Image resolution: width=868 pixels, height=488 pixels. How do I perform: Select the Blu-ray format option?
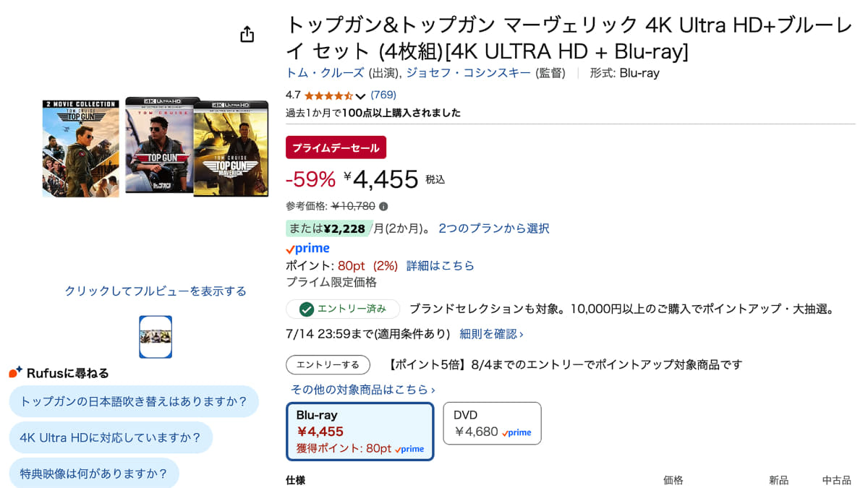pyautogui.click(x=360, y=431)
